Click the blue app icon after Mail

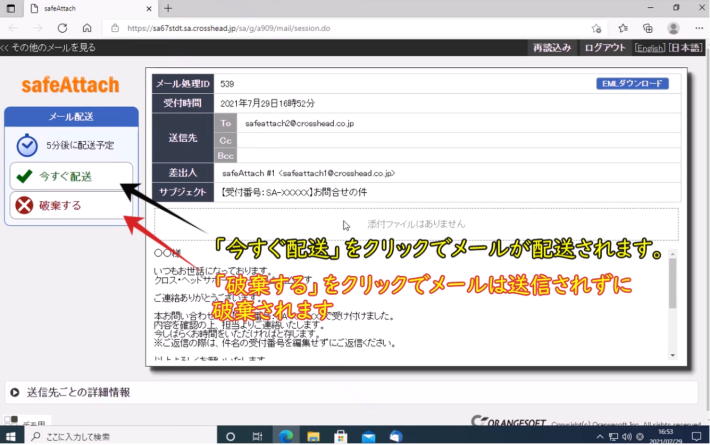396,436
